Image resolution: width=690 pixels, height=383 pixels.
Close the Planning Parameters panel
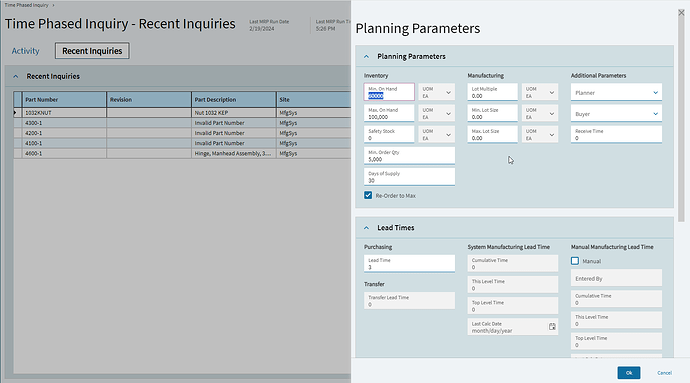pos(681,13)
